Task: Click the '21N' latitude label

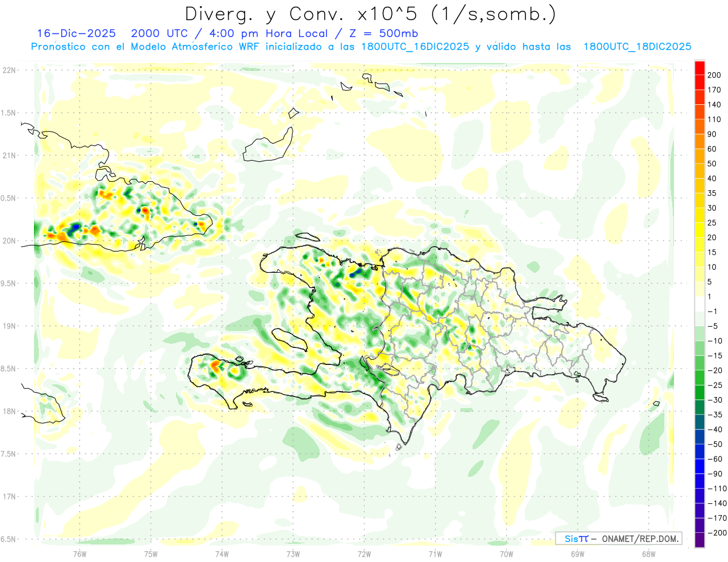Action: tap(8, 155)
